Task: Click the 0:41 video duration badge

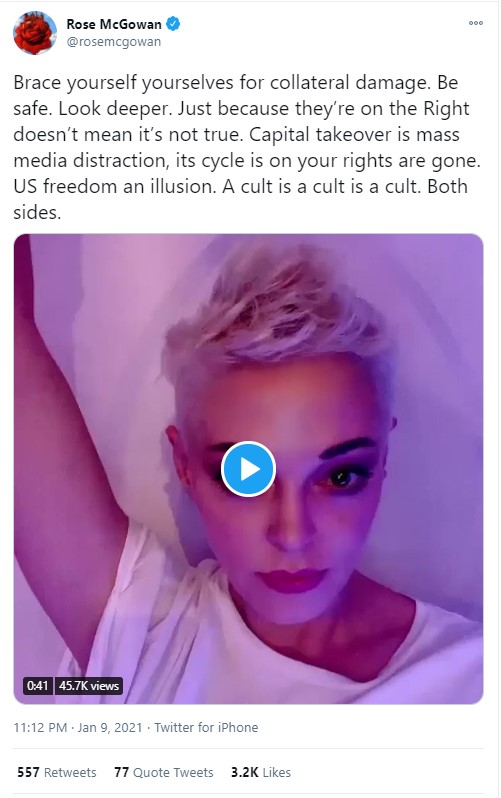Action: click(37, 686)
